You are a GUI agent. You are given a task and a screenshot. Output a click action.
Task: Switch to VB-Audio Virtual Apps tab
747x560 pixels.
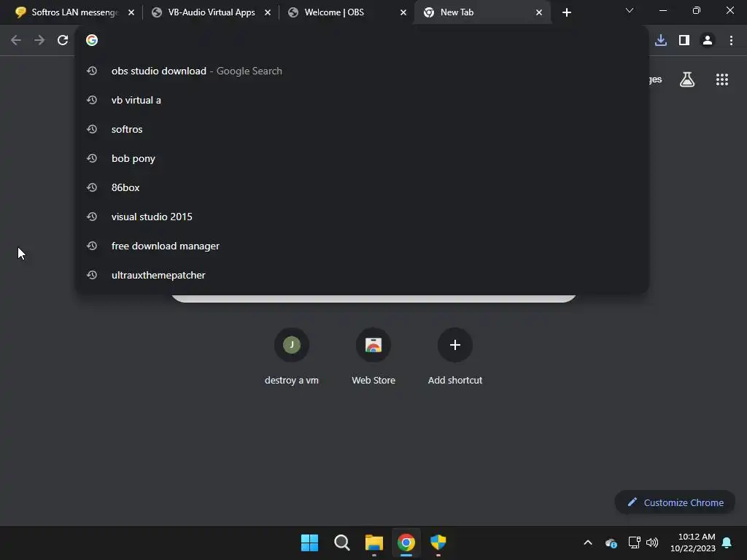[211, 12]
